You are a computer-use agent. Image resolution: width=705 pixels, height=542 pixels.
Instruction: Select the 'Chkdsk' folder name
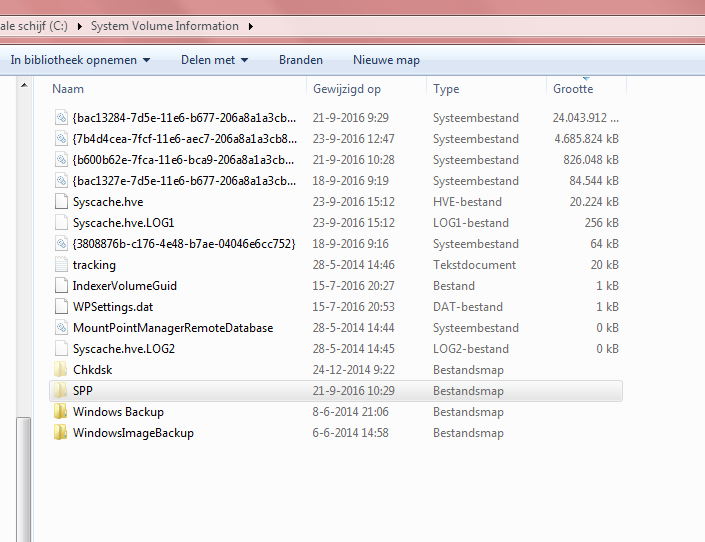pos(93,370)
